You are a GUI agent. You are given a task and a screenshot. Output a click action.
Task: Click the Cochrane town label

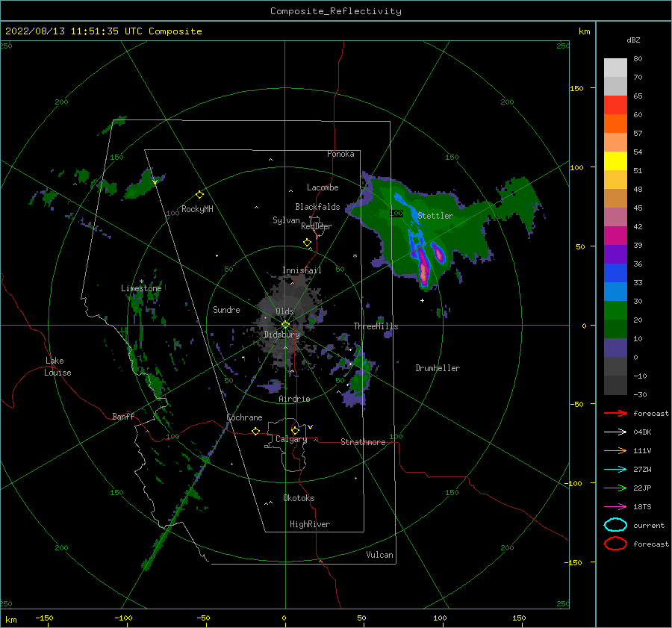[244, 417]
